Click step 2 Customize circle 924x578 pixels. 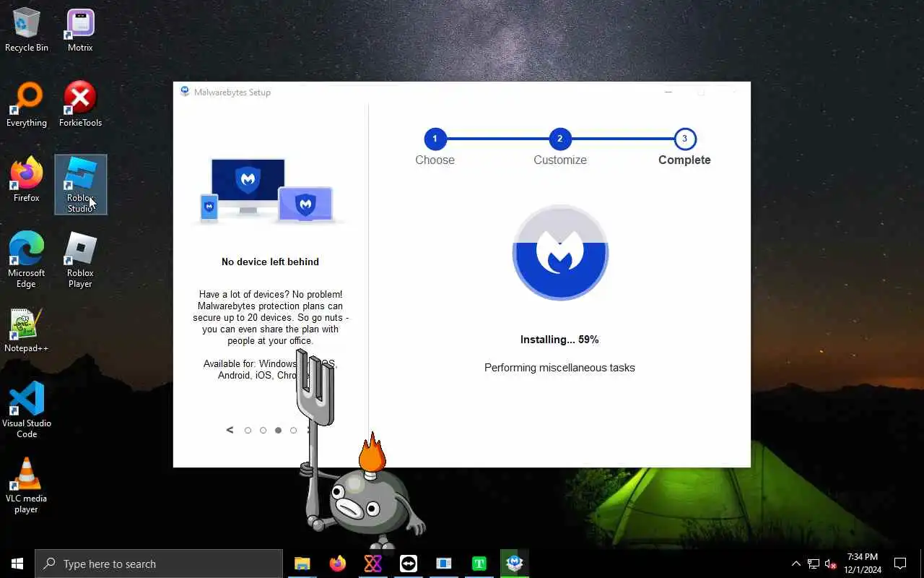point(559,139)
